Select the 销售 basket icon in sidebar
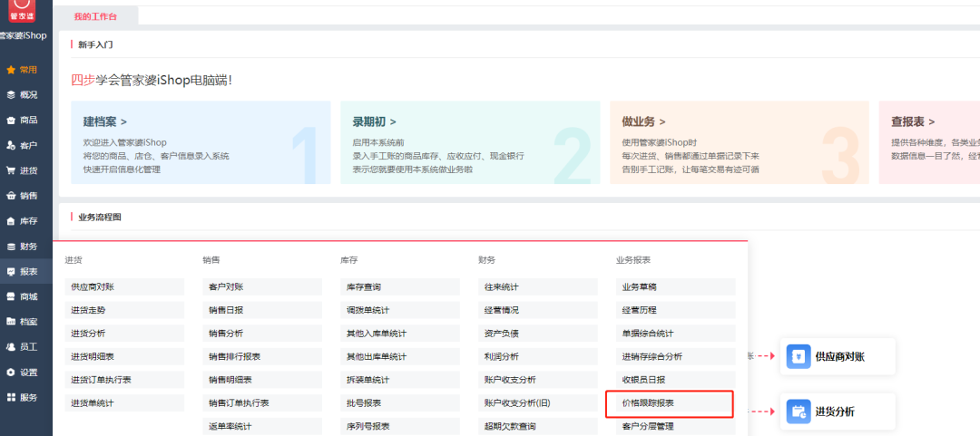This screenshot has width=980, height=436. (11, 196)
